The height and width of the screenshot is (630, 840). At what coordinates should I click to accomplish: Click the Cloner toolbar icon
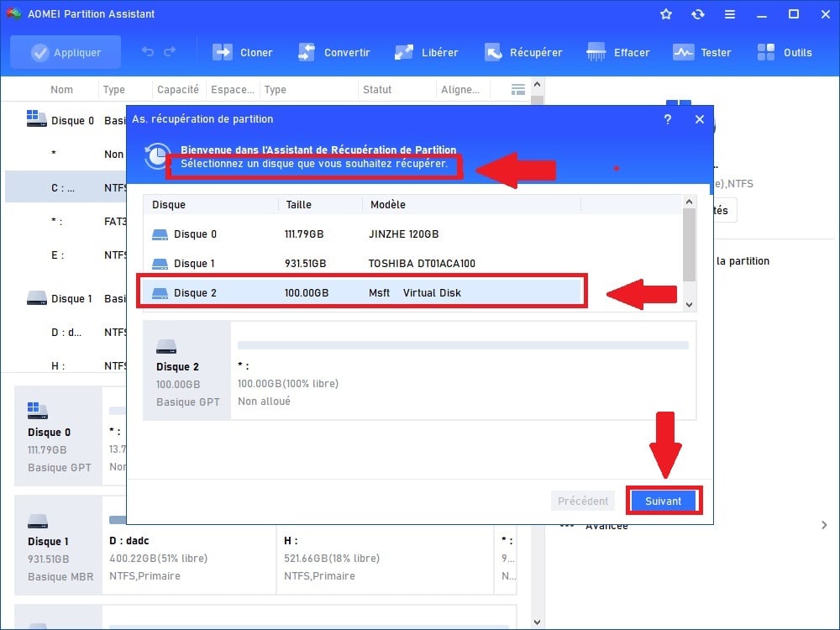click(223, 52)
